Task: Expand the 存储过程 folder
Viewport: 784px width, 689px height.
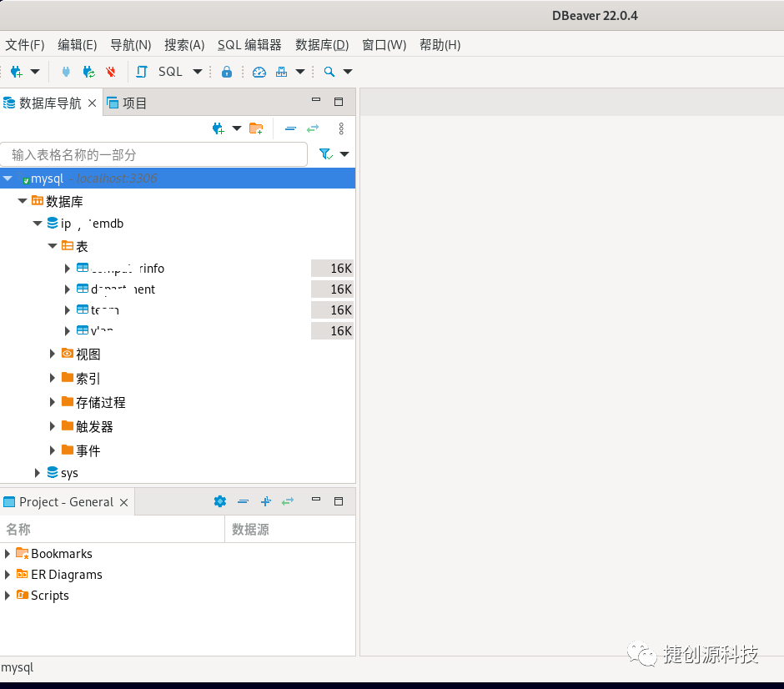Action: (x=52, y=402)
